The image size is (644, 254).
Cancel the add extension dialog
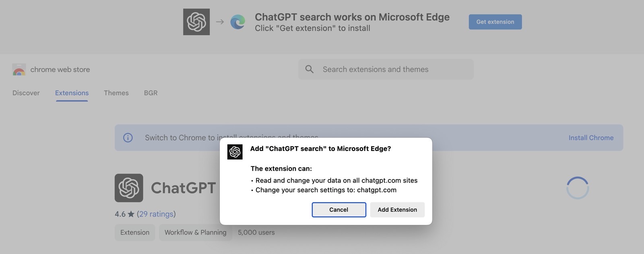(339, 210)
